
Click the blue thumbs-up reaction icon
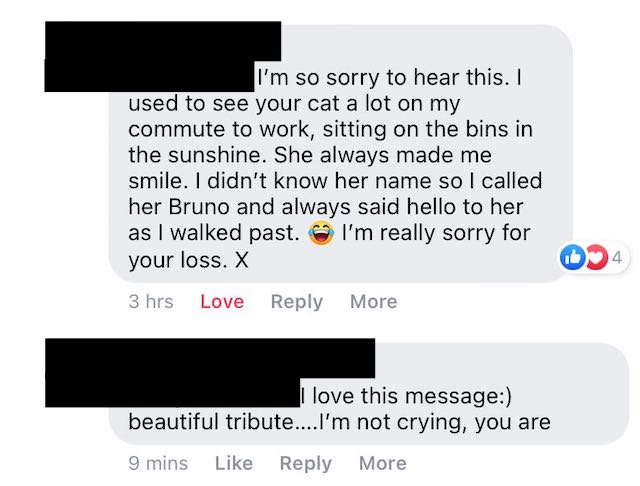pos(572,257)
